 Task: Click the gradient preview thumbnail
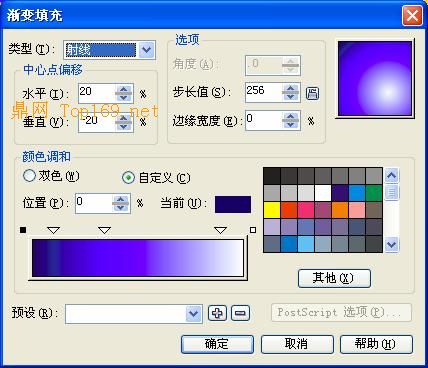point(375,79)
